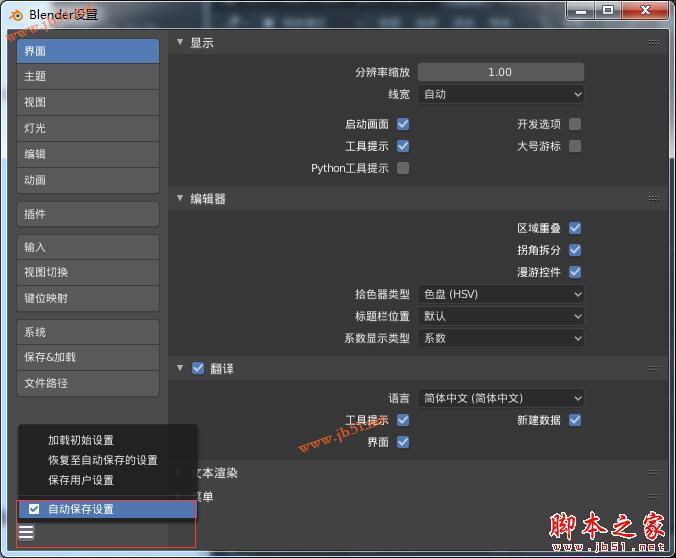Image resolution: width=676 pixels, height=558 pixels.
Task: Toggle the 工具提示 checkbox in the 显示 panel
Action: (403, 146)
